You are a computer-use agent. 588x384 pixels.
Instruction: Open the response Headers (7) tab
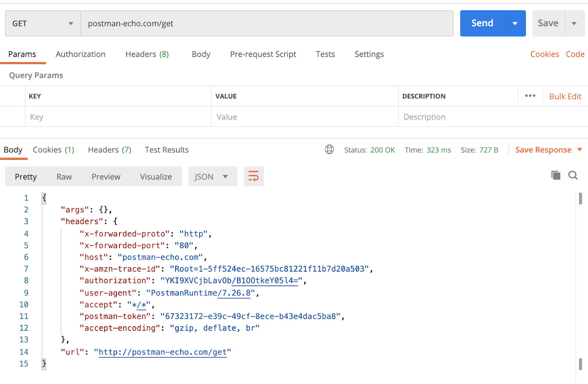(110, 150)
